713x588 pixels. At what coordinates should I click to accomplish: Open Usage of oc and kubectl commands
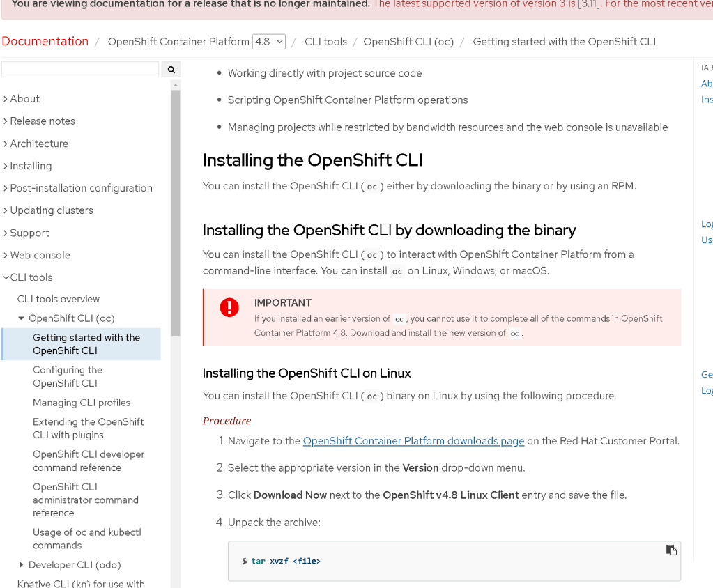point(87,539)
